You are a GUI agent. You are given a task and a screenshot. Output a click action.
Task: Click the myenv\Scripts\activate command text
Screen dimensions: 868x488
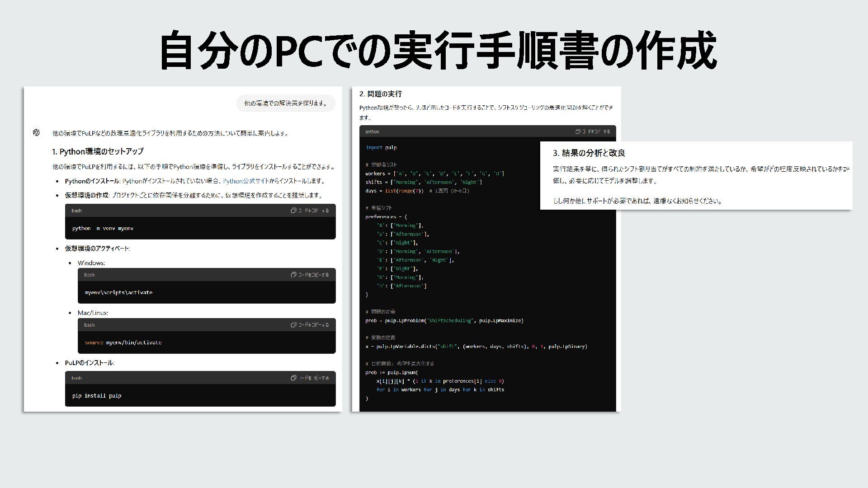pyautogui.click(x=118, y=293)
